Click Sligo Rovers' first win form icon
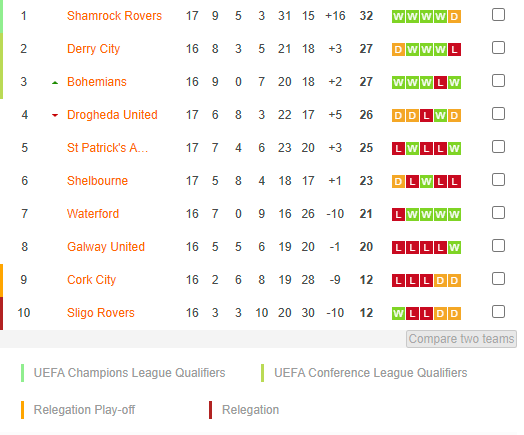Viewport: 524px width, 435px height. (x=398, y=313)
